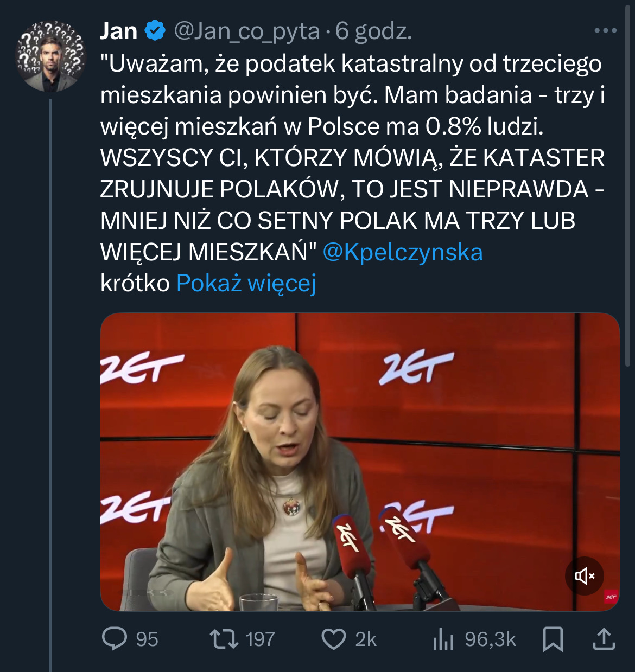Click the reply speech bubble icon
Screen dimensions: 635x672
tap(115, 639)
